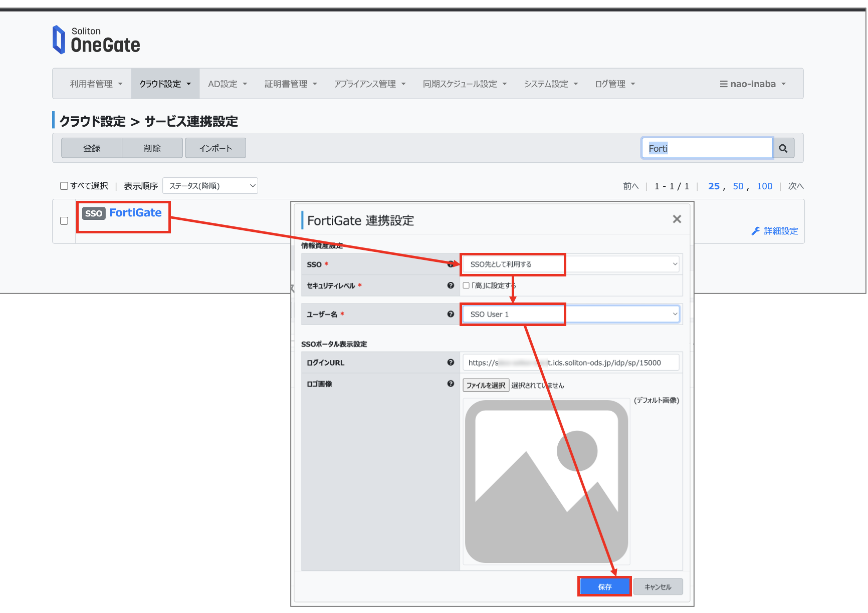Viewport: 868px width, 613px height.
Task: Open the 詳細設定 link
Action: (781, 231)
